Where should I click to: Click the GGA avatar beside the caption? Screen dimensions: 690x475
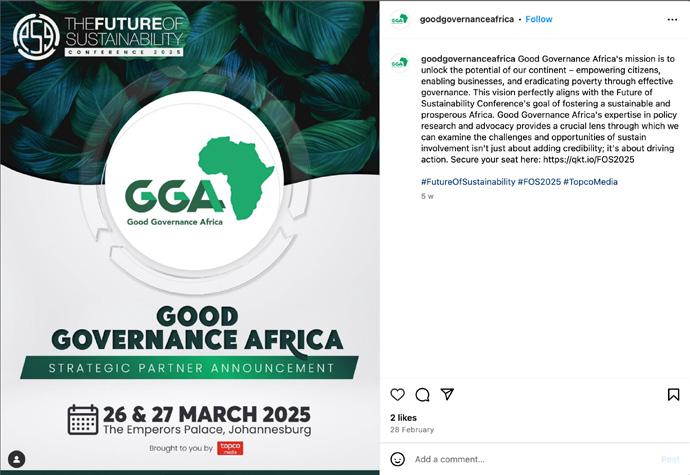399,62
